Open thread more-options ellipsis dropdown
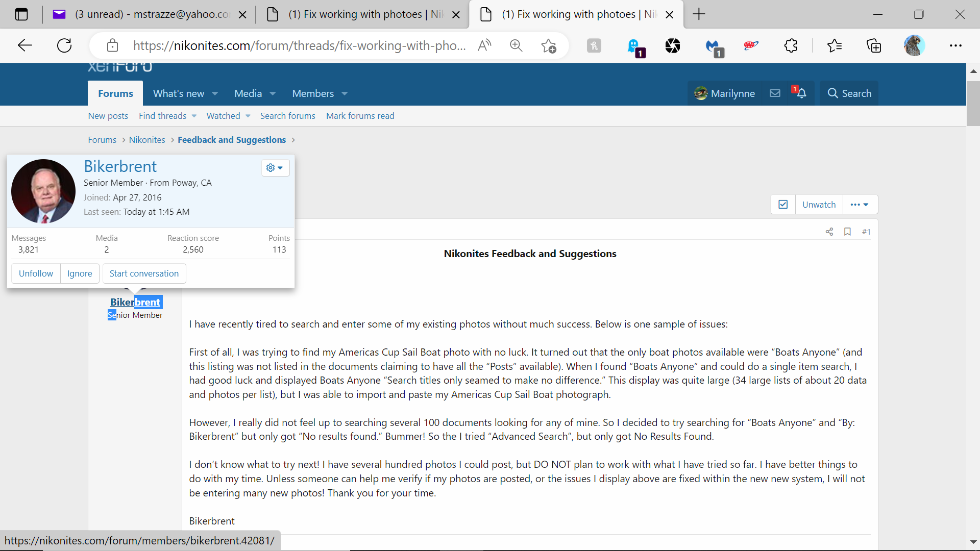 (860, 205)
